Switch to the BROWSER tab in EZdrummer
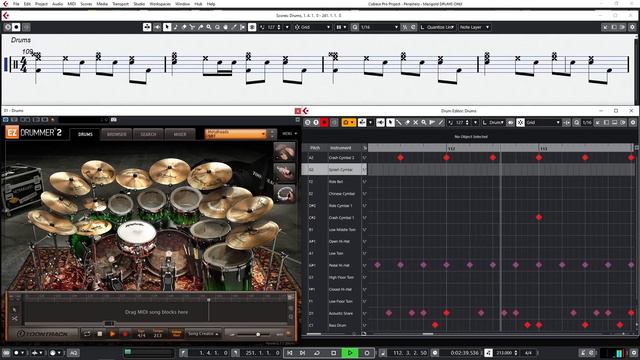The image size is (640, 360). [116, 134]
